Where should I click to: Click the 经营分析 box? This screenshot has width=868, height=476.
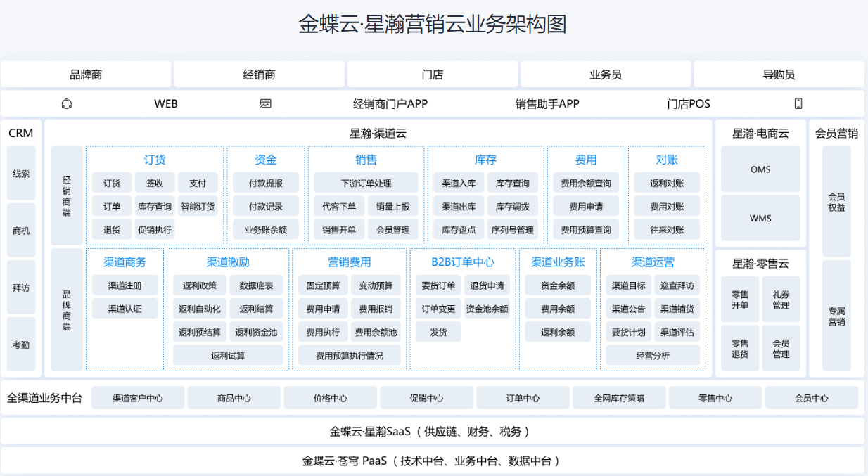point(653,355)
